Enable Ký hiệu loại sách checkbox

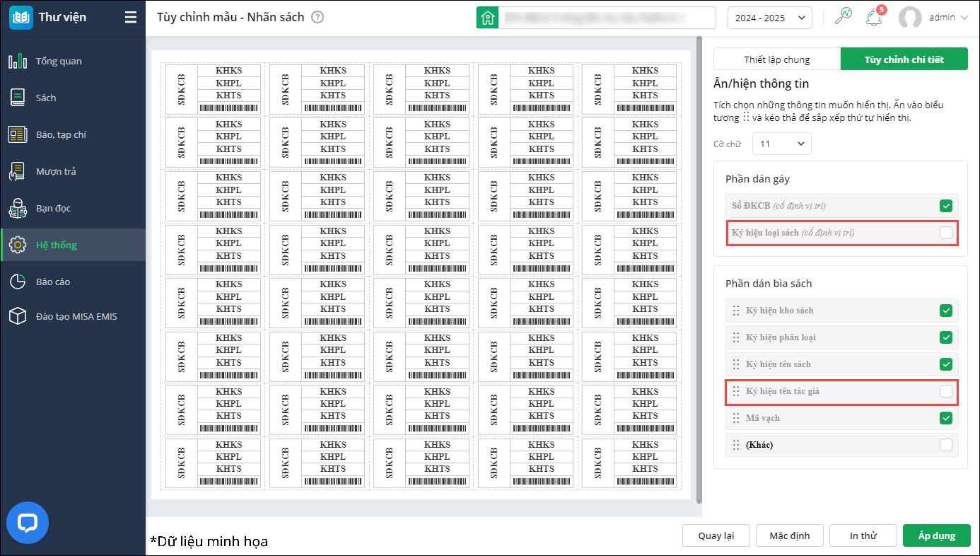click(x=946, y=233)
